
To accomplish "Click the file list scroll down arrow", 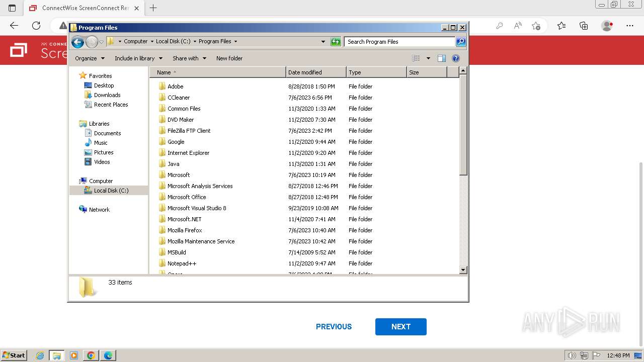I will pos(463,270).
